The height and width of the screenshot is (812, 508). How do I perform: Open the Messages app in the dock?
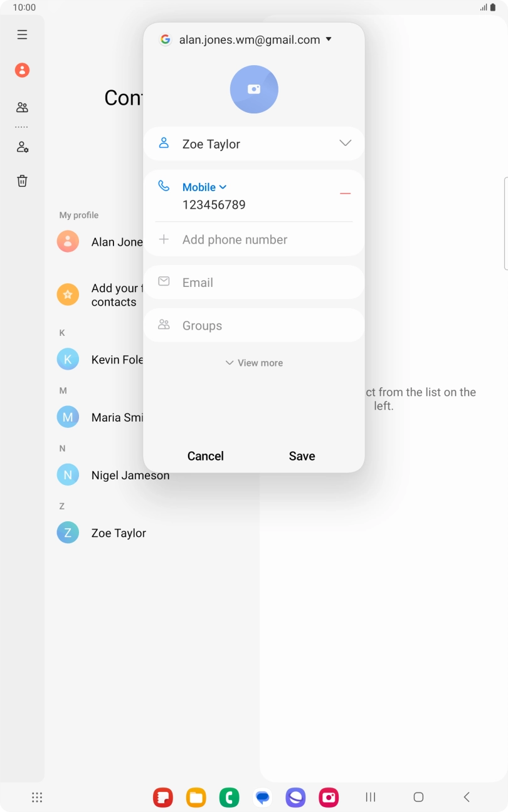pos(263,797)
